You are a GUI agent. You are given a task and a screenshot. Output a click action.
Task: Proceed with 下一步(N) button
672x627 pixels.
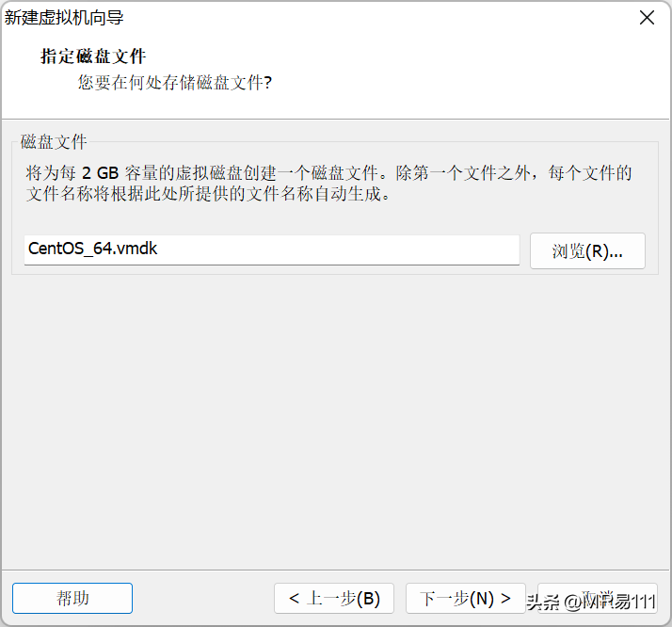pyautogui.click(x=466, y=598)
